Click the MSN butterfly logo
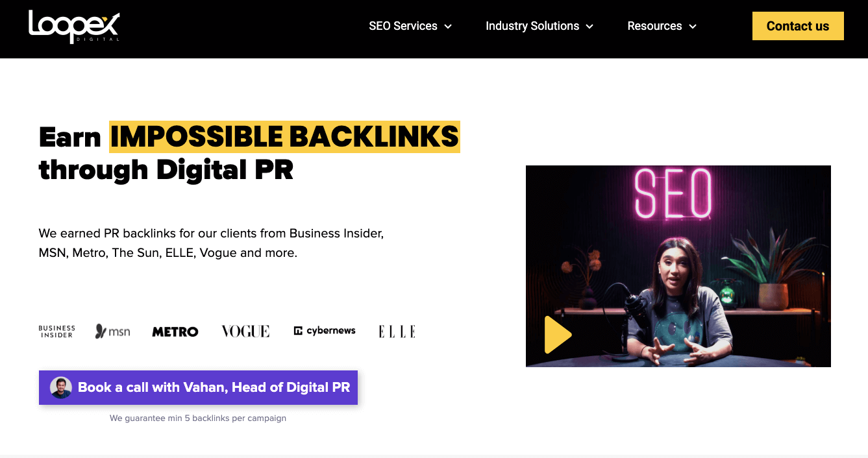This screenshot has width=868, height=458. coord(112,331)
